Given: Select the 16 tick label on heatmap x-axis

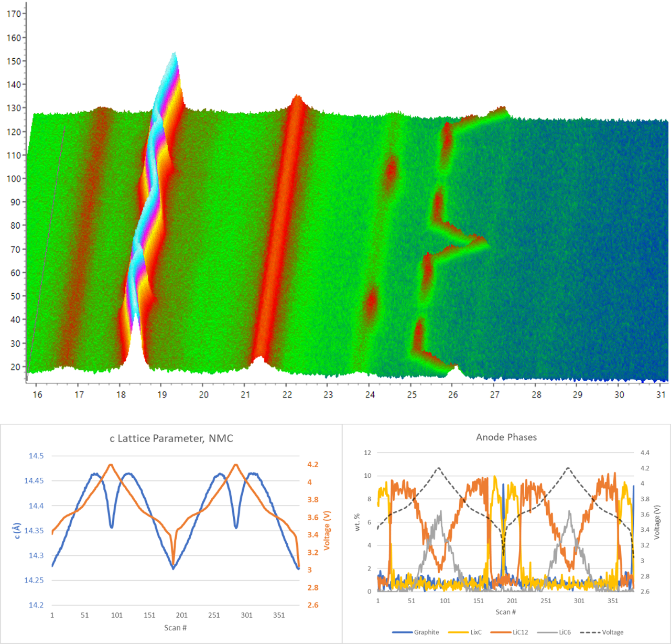Looking at the screenshot, I should 37,394.
